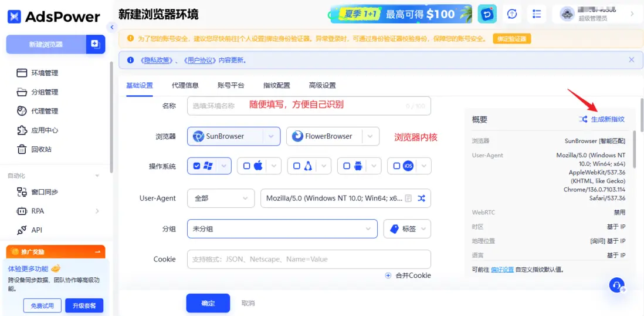
Task: Open the User-Agent 全部 dropdown
Action: [x=221, y=198]
